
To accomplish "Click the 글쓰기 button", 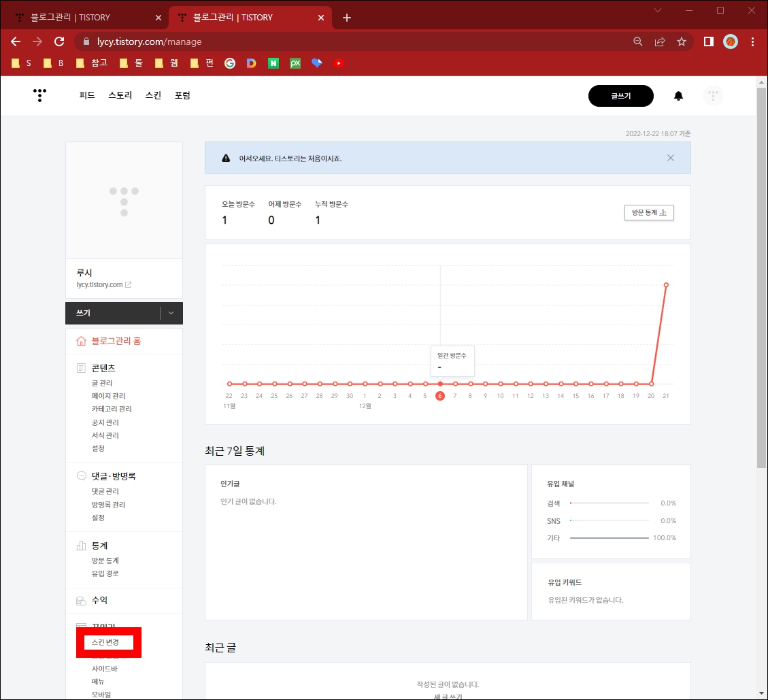I will click(x=620, y=96).
